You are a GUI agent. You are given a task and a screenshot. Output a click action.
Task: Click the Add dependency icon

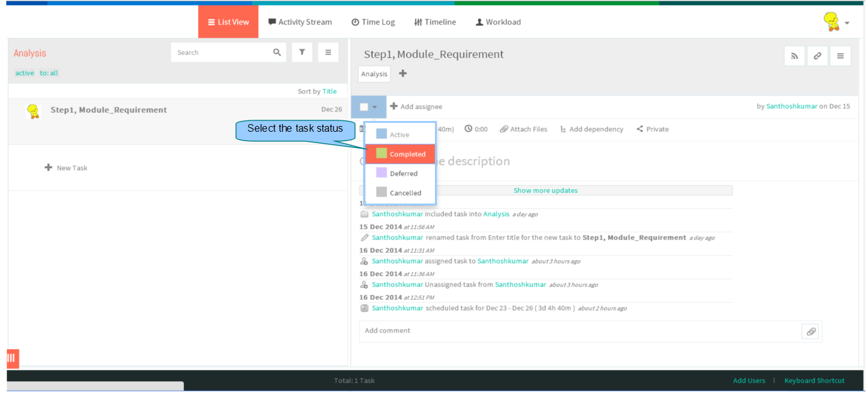coord(563,129)
